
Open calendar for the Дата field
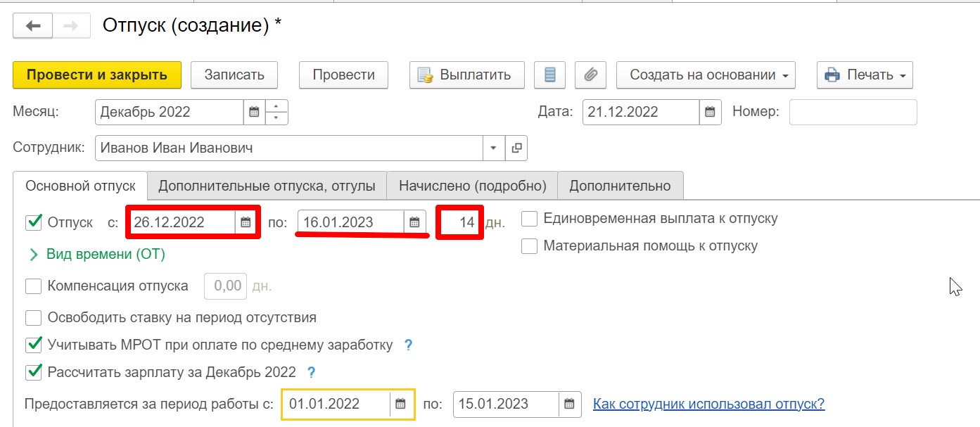[710, 112]
